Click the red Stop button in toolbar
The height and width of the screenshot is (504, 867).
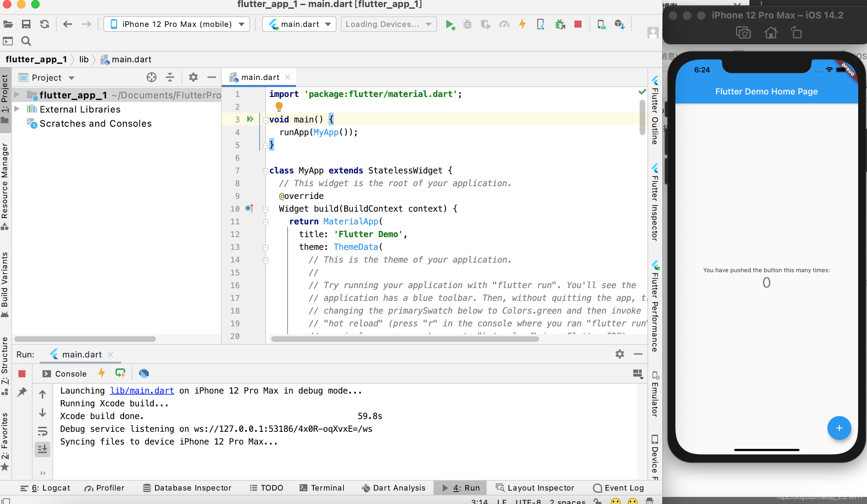pyautogui.click(x=578, y=24)
